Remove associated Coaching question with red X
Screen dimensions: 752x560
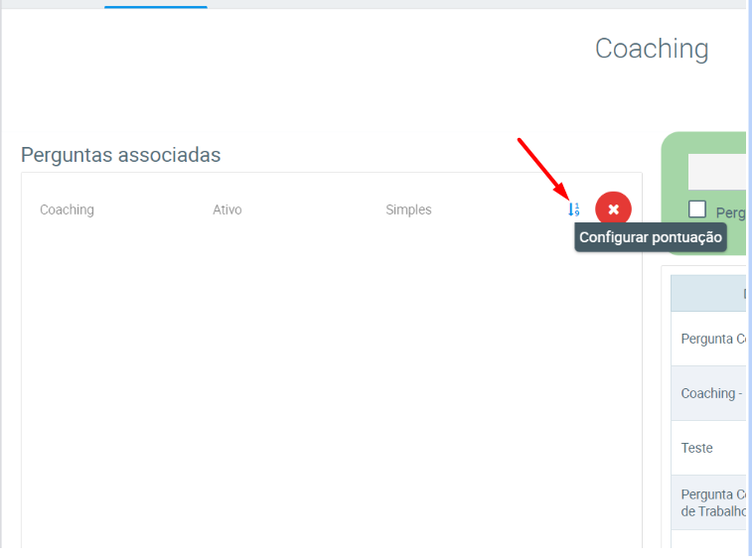pyautogui.click(x=613, y=210)
